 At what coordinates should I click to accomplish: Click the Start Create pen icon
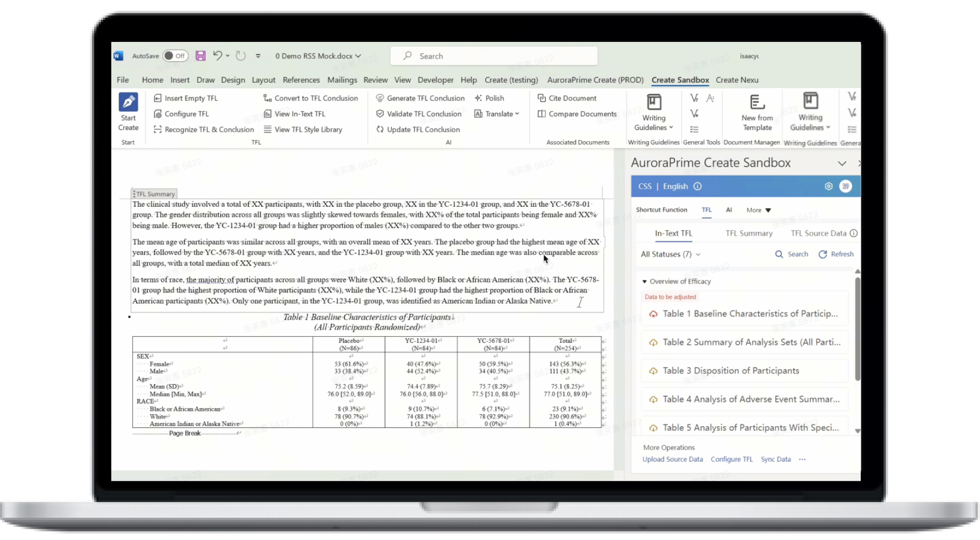coord(128,102)
